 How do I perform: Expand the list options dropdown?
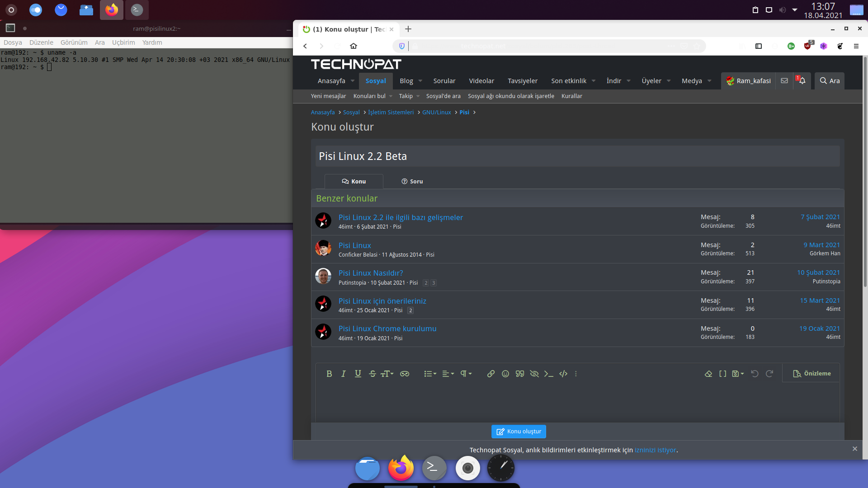(430, 374)
